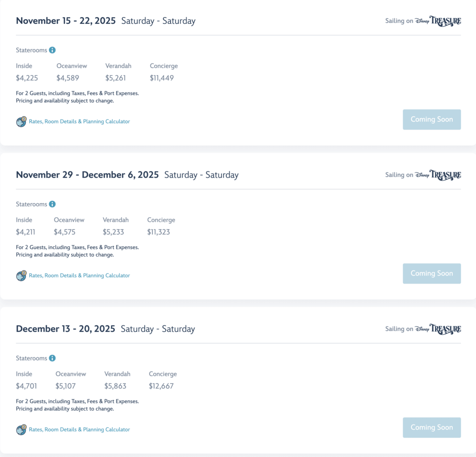
Task: Select the $11,449 Concierge price
Action: 162,78
